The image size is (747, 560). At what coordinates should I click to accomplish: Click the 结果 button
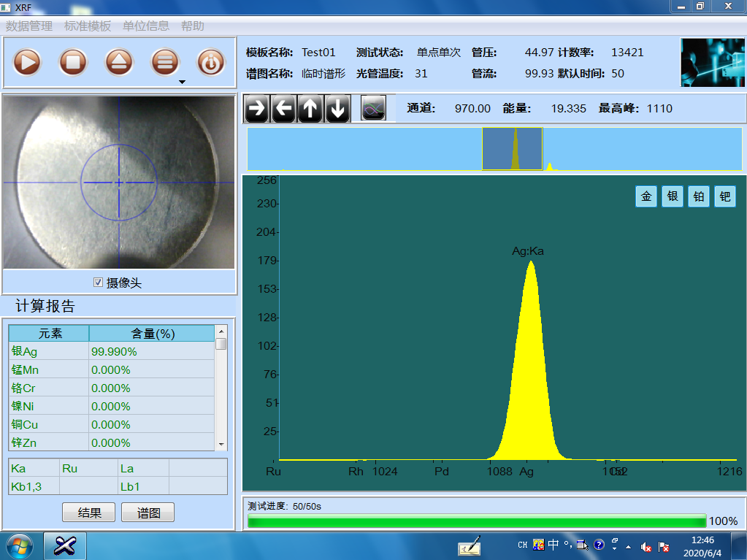click(x=89, y=513)
